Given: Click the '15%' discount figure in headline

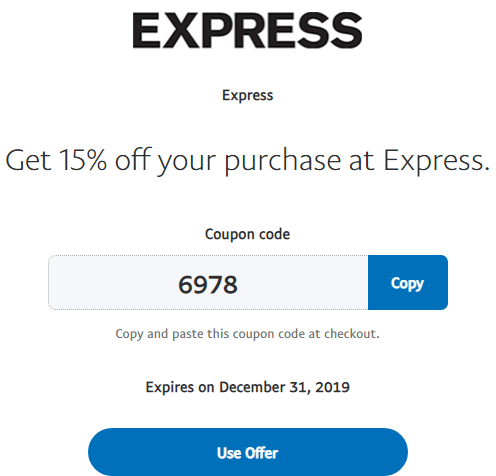Looking at the screenshot, I should tap(83, 160).
